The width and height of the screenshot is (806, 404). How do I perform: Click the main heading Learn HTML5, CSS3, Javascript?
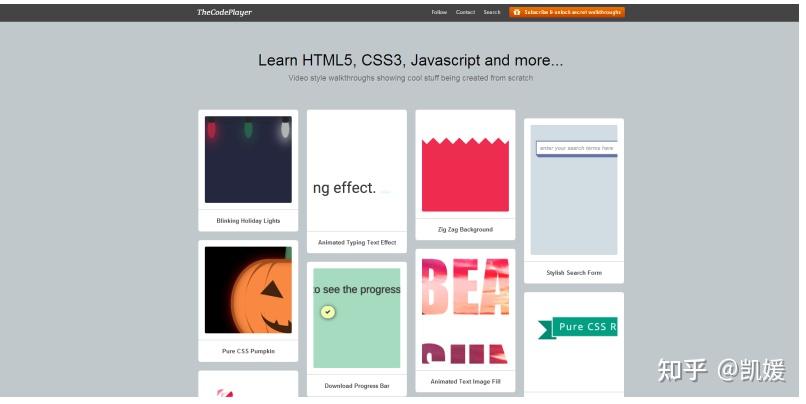click(410, 60)
